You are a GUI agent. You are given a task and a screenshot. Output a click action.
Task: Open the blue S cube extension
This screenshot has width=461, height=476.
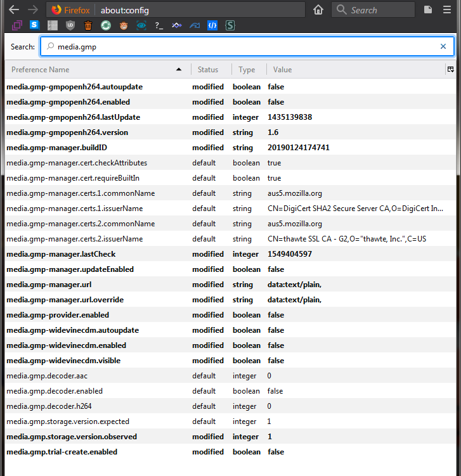(x=35, y=25)
